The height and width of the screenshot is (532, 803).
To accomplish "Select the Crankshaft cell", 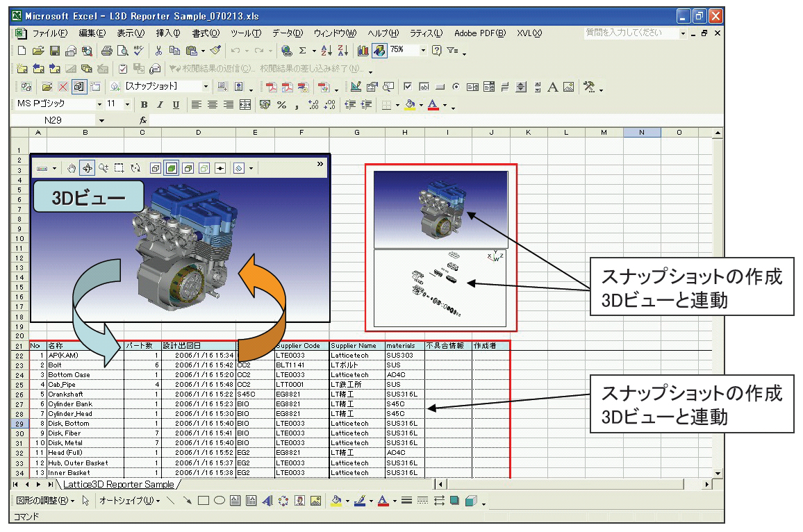I will tap(85, 394).
